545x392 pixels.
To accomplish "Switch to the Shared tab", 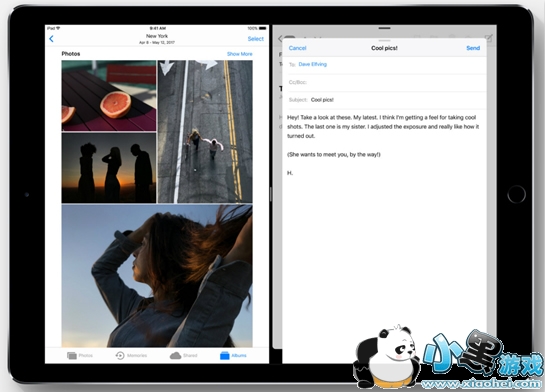I will coord(183,356).
